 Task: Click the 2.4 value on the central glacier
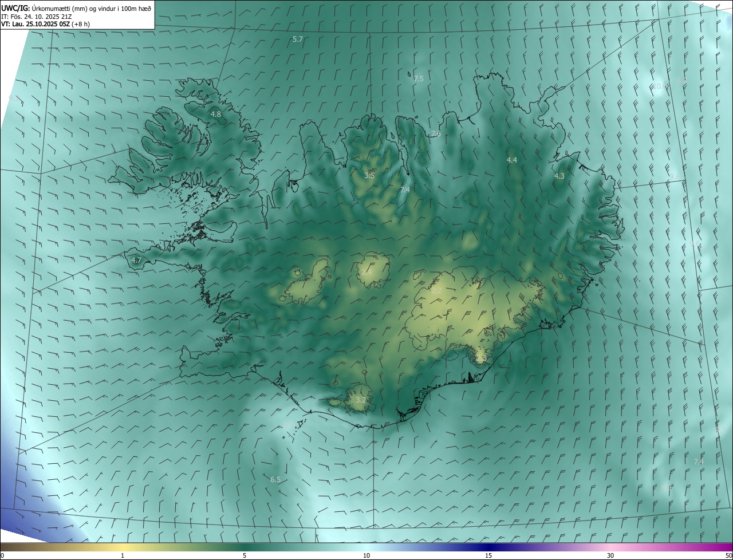[366, 273]
